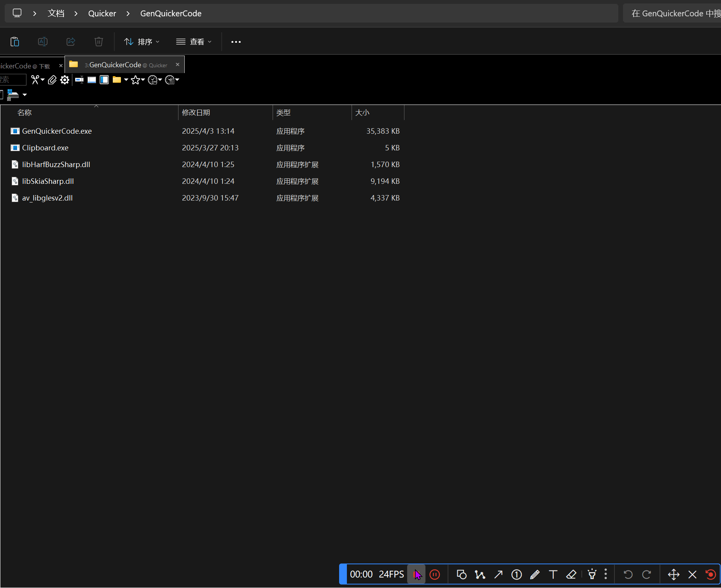Click the bottom preview pane layout icon
This screenshot has height=588, width=721.
coord(92,80)
